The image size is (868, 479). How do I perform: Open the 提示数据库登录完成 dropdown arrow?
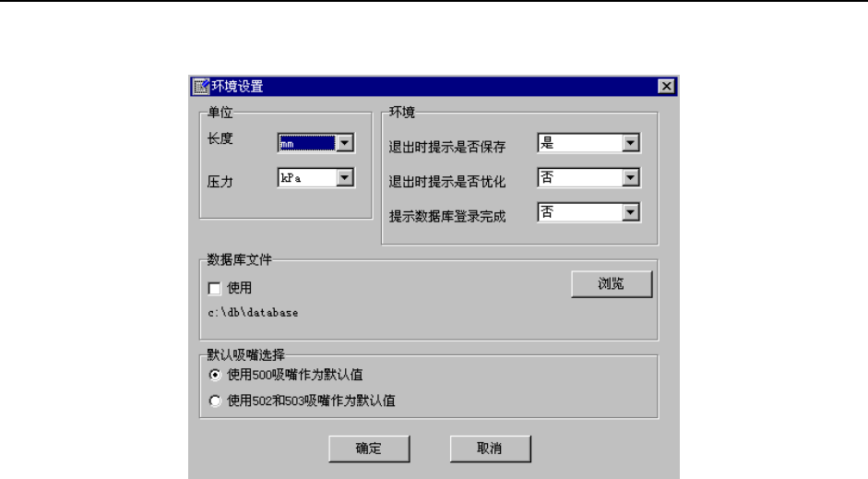tap(631, 212)
